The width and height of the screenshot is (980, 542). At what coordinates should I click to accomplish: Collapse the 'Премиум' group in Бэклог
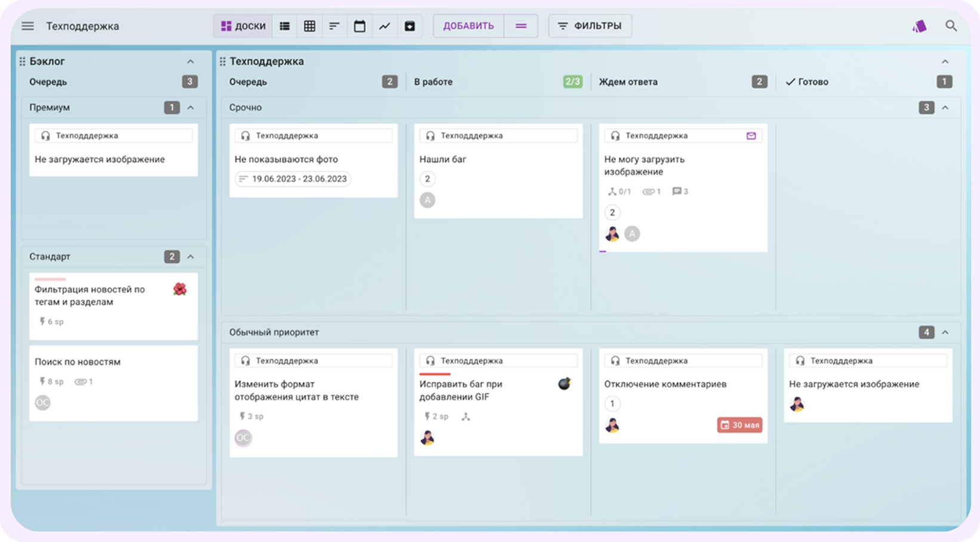tap(190, 107)
